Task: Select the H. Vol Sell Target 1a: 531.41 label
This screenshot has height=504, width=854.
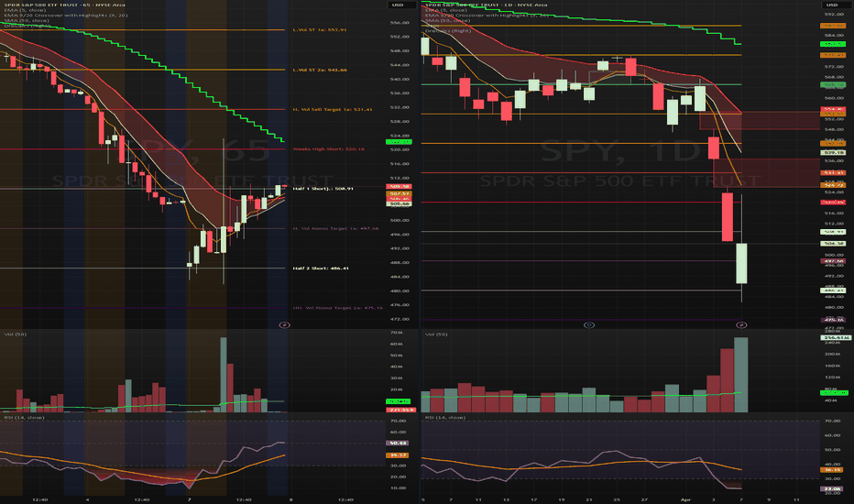Action: [x=333, y=110]
